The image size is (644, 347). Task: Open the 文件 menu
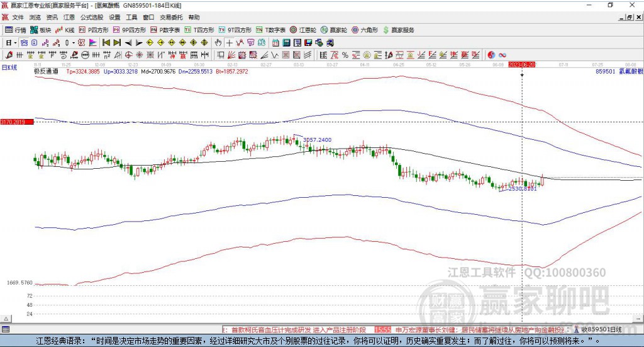[18, 17]
